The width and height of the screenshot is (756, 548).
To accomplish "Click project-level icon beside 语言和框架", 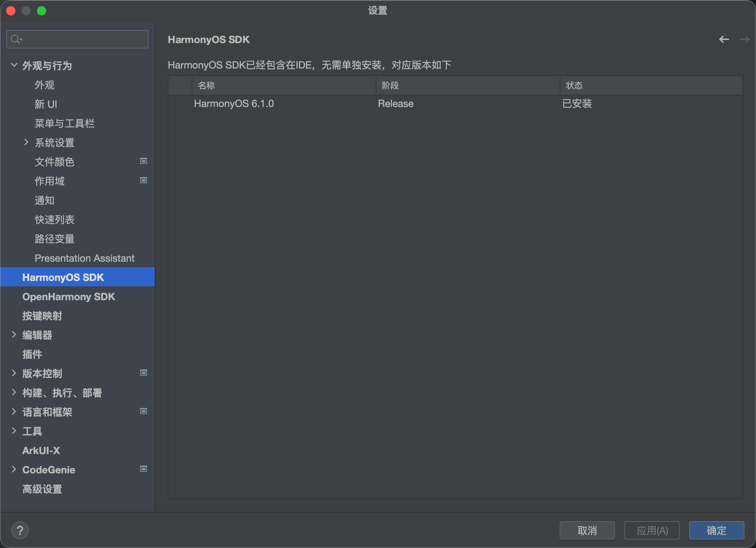I will [x=144, y=411].
